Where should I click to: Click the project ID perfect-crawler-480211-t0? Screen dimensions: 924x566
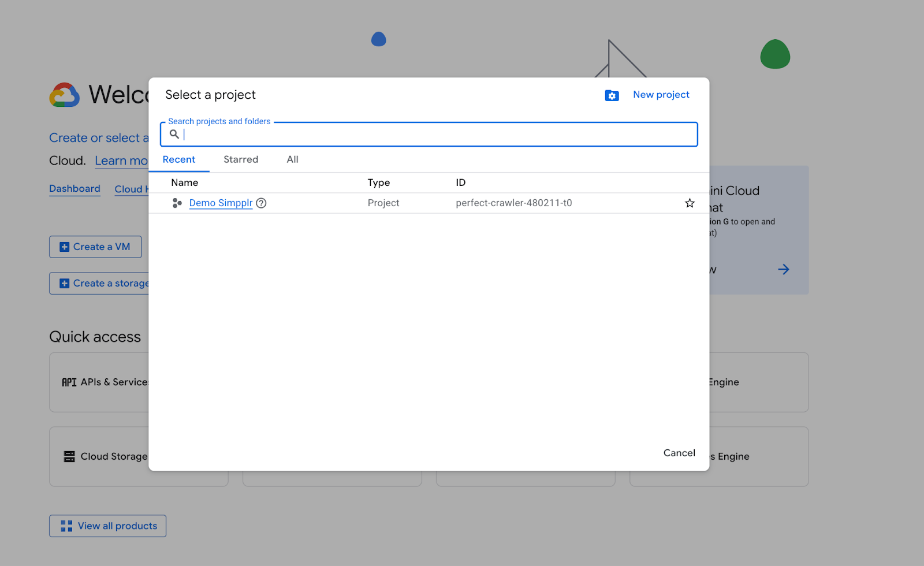[x=513, y=203]
